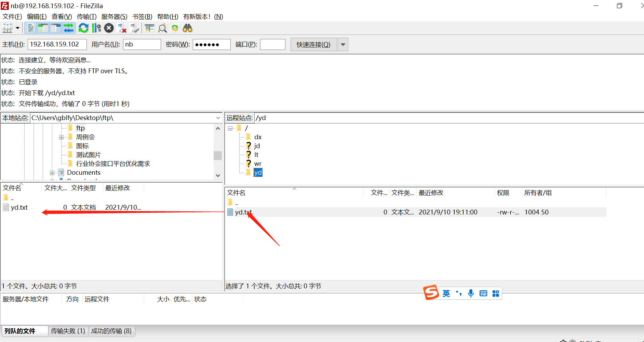644x342 pixels.
Task: Toggle directory comparison
Action: tap(162, 28)
